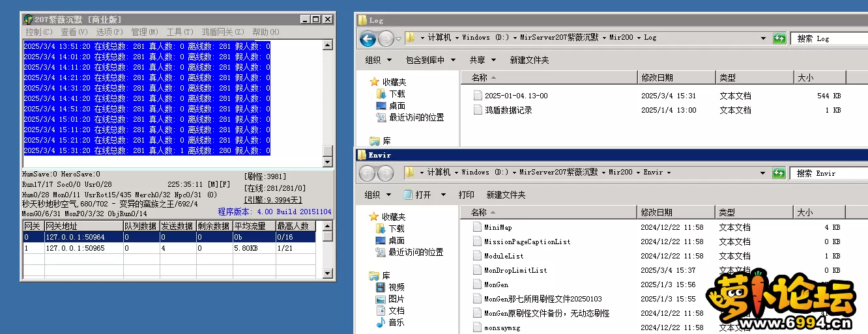Select MonDropLimitList file icon
Viewport: 868px width, 334px height.
[x=478, y=270]
